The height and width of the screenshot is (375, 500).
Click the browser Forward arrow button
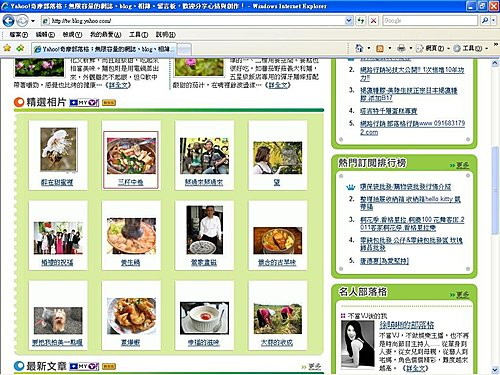pos(22,21)
